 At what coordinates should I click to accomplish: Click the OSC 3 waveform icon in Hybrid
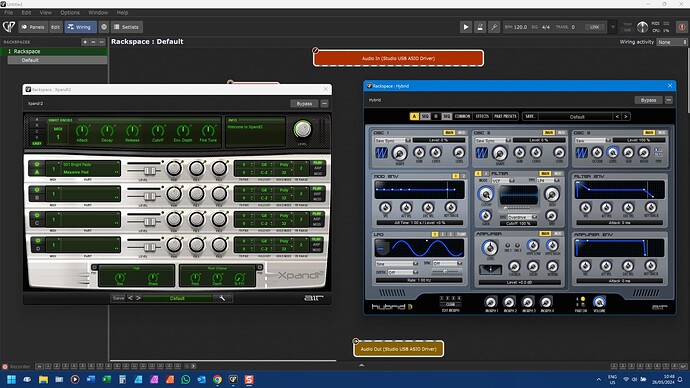(582, 153)
